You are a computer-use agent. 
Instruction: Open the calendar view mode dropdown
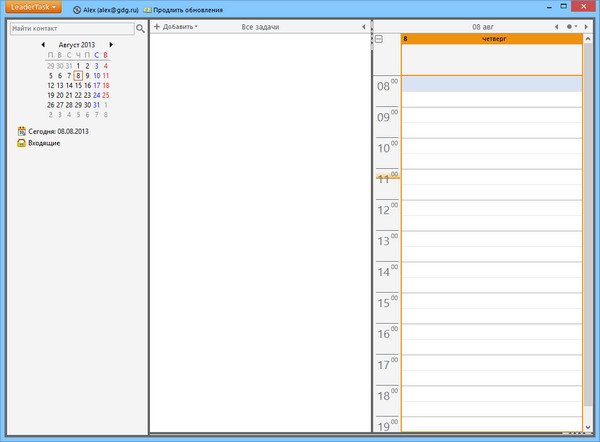tap(571, 26)
